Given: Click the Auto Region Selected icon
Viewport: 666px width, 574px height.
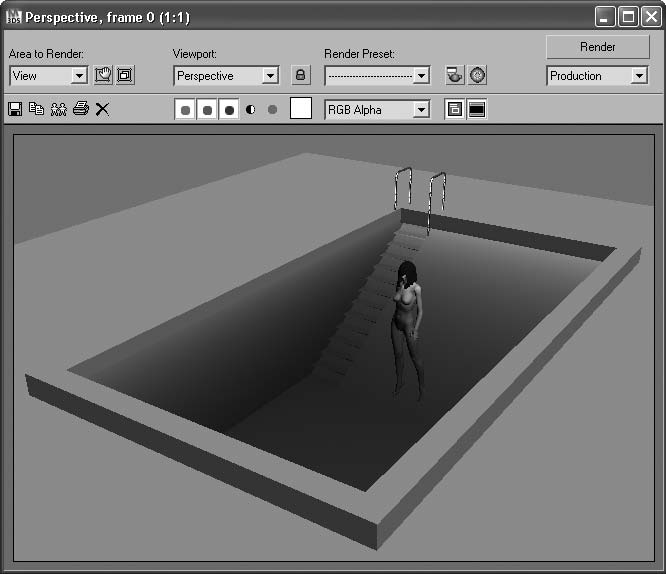Looking at the screenshot, I should 125,75.
